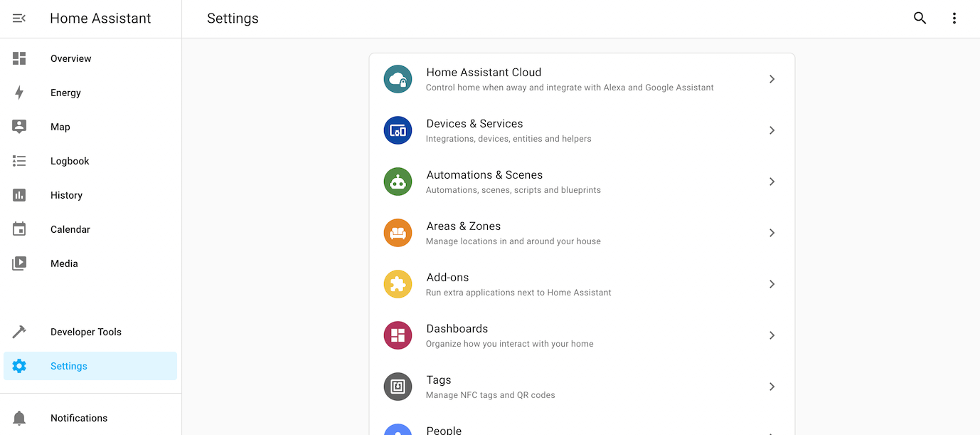Select Developer Tools from the sidebar
Image resolution: width=980 pixels, height=435 pixels.
point(85,332)
